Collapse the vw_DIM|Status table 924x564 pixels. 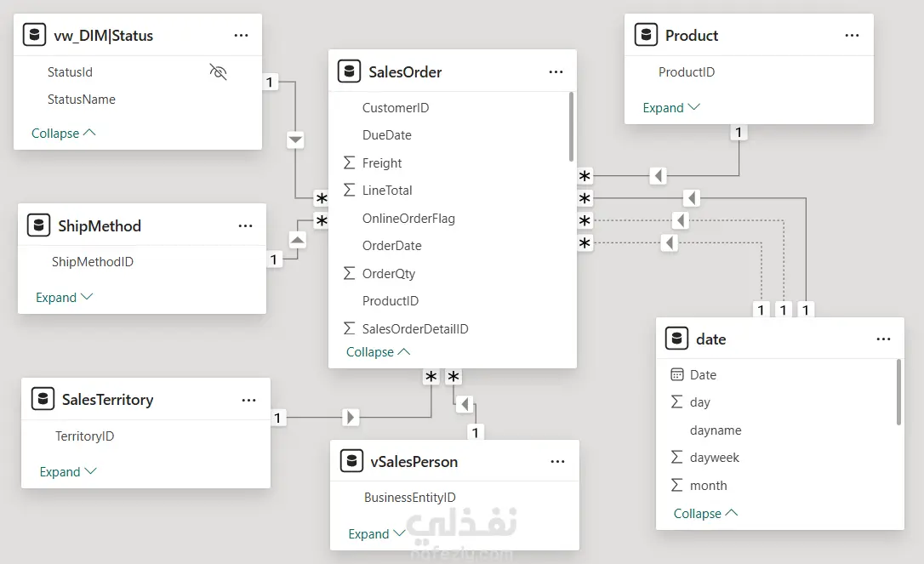tap(63, 134)
